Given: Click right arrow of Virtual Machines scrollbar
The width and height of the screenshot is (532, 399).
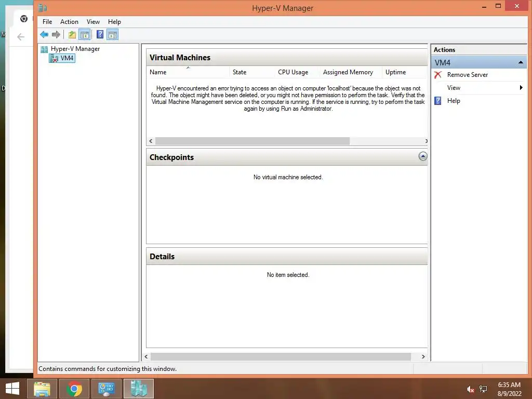Looking at the screenshot, I should [x=426, y=141].
